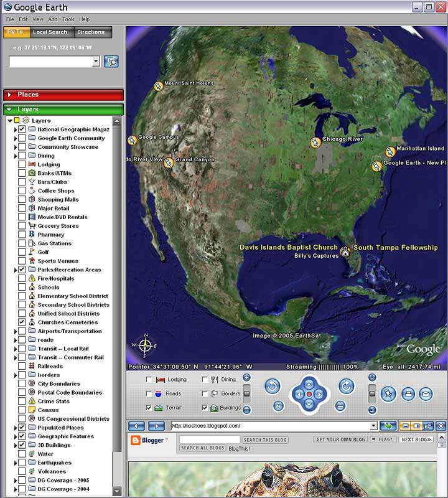
Task: Click the Google Earth - New placemark pin
Action: click(x=376, y=166)
